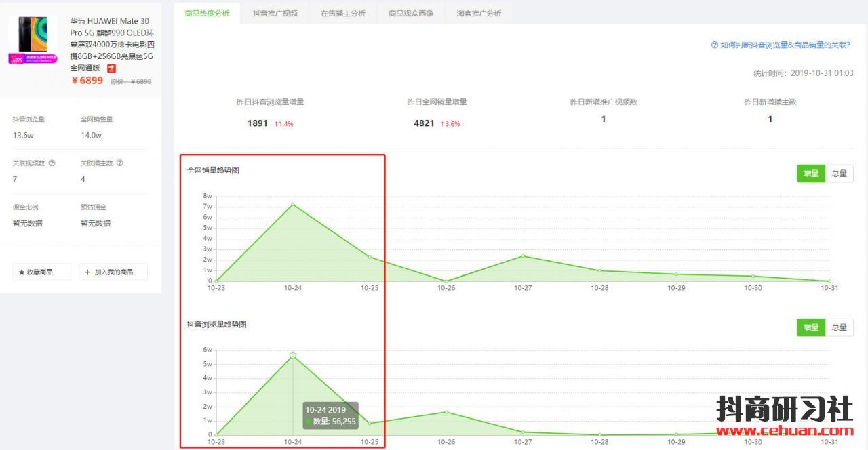Screen dimensions: 868x450
Task: Open the 淘客推广分析 tab
Action: (479, 13)
